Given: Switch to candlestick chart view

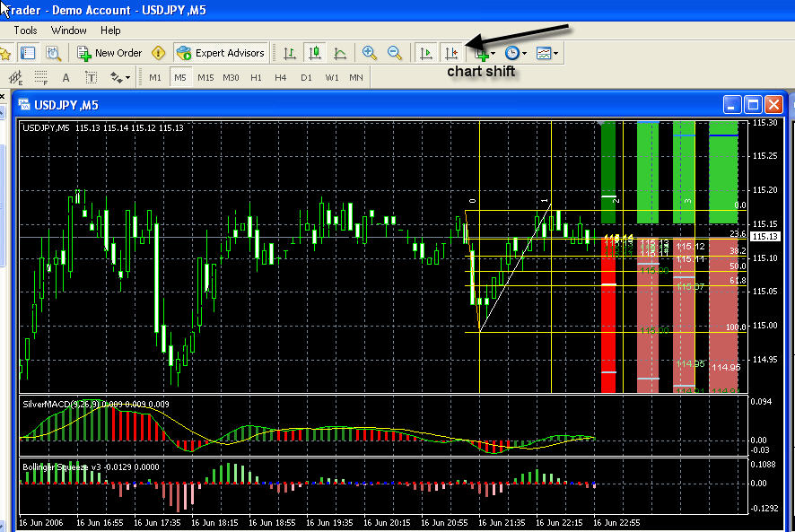Looking at the screenshot, I should (315, 53).
